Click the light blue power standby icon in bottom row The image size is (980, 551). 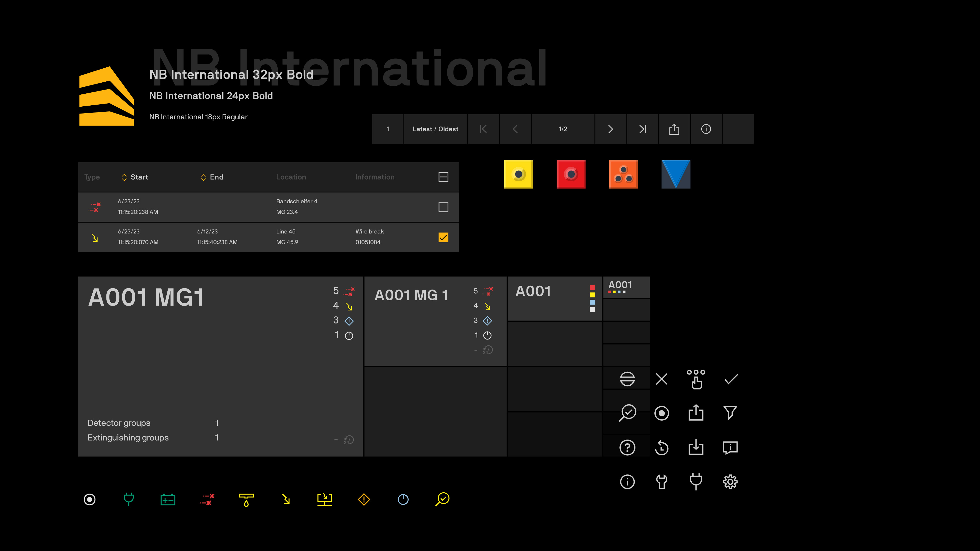pyautogui.click(x=403, y=499)
